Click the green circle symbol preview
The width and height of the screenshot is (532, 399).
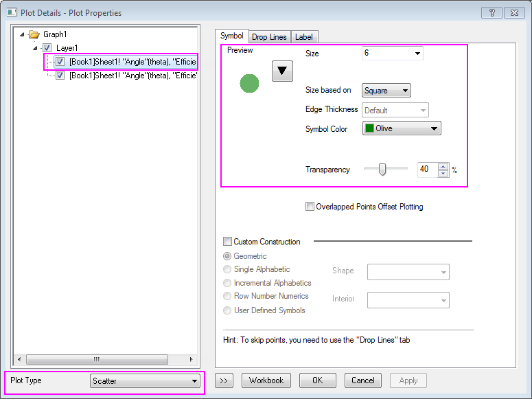pyautogui.click(x=249, y=83)
